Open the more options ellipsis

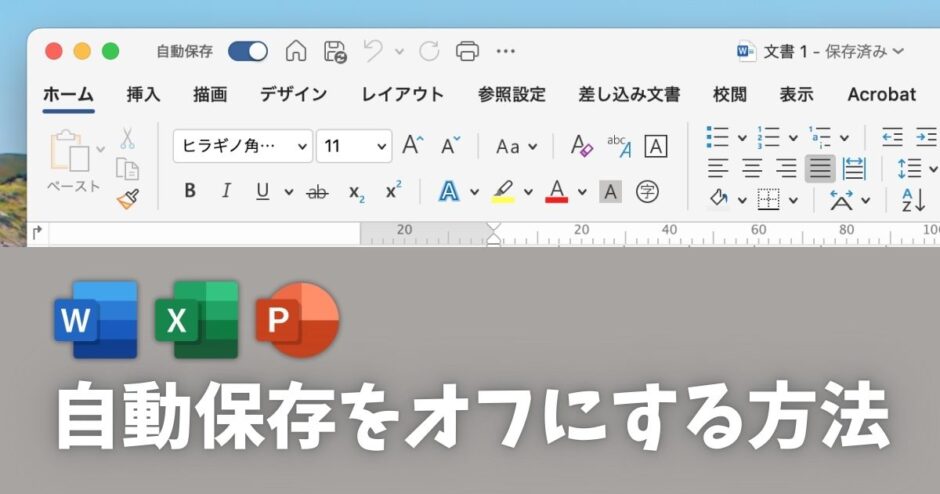pyautogui.click(x=505, y=52)
